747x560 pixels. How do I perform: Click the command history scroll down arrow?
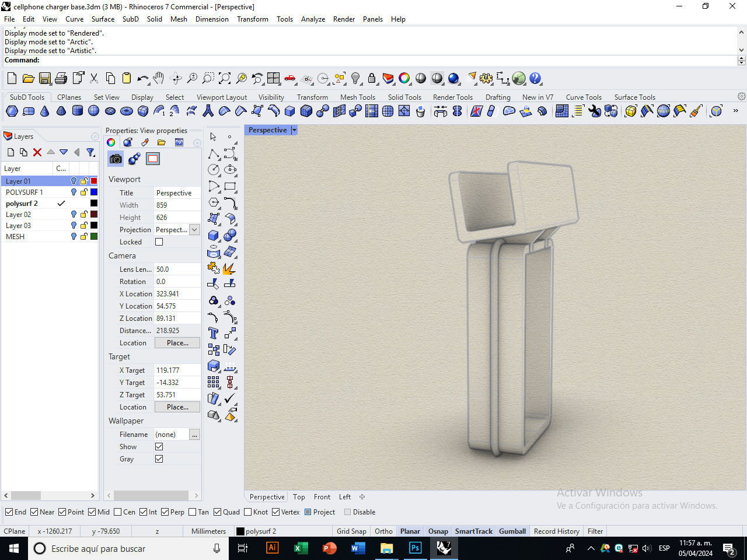click(x=741, y=50)
